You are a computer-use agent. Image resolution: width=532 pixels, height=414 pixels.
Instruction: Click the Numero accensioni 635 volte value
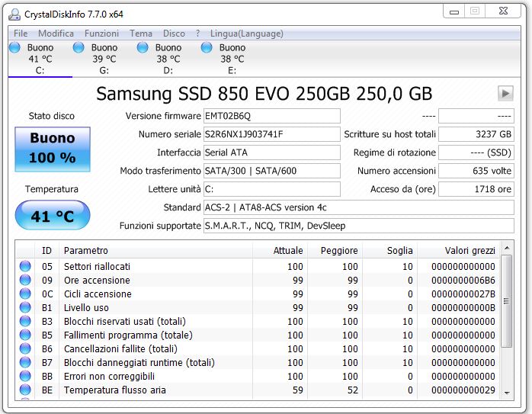[x=476, y=171]
